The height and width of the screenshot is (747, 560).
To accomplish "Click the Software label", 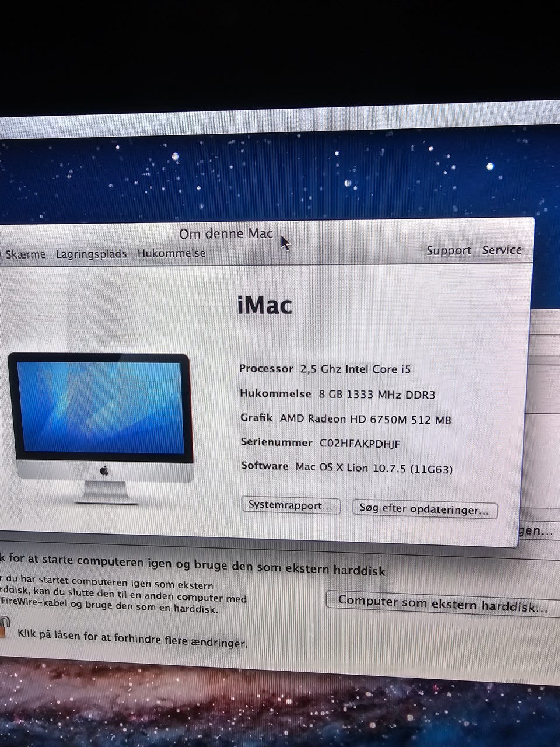I will point(265,466).
